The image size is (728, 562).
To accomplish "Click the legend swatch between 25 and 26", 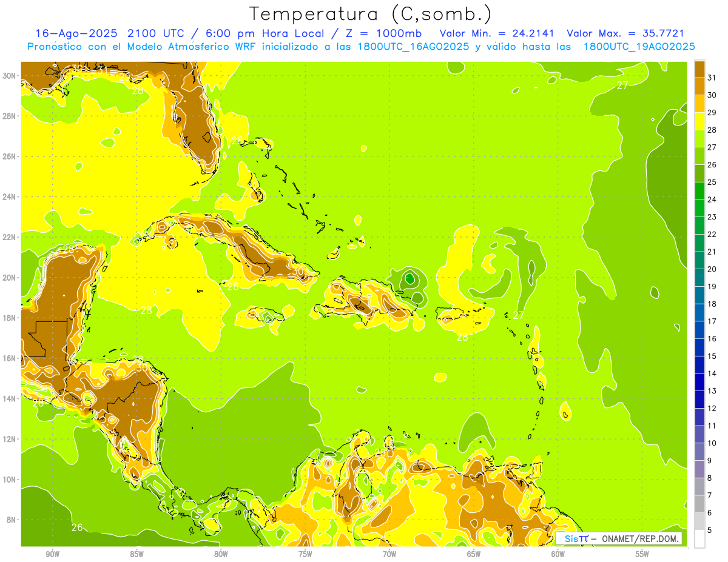I will pyautogui.click(x=699, y=173).
